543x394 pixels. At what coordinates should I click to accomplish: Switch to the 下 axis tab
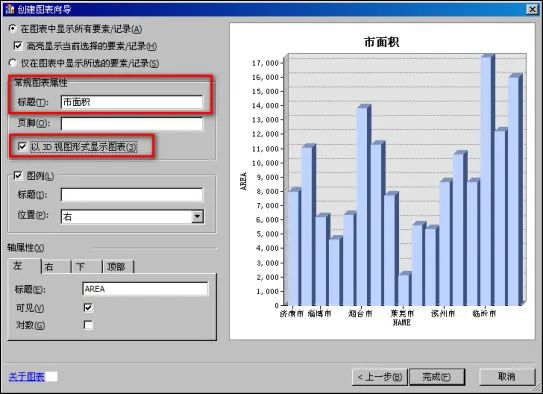click(x=87, y=267)
